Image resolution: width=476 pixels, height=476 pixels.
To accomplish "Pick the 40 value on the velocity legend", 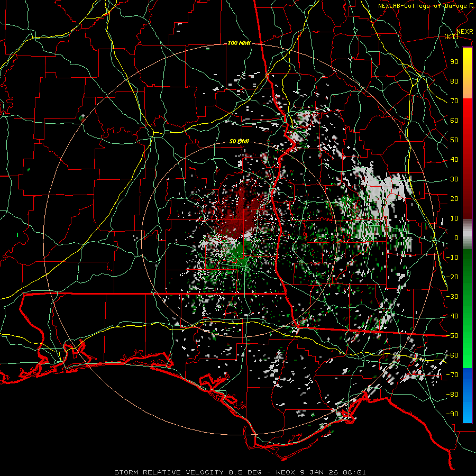I will point(454,160).
